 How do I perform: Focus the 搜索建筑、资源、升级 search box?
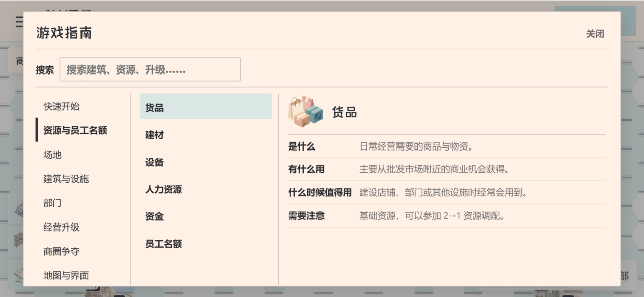[x=150, y=69]
